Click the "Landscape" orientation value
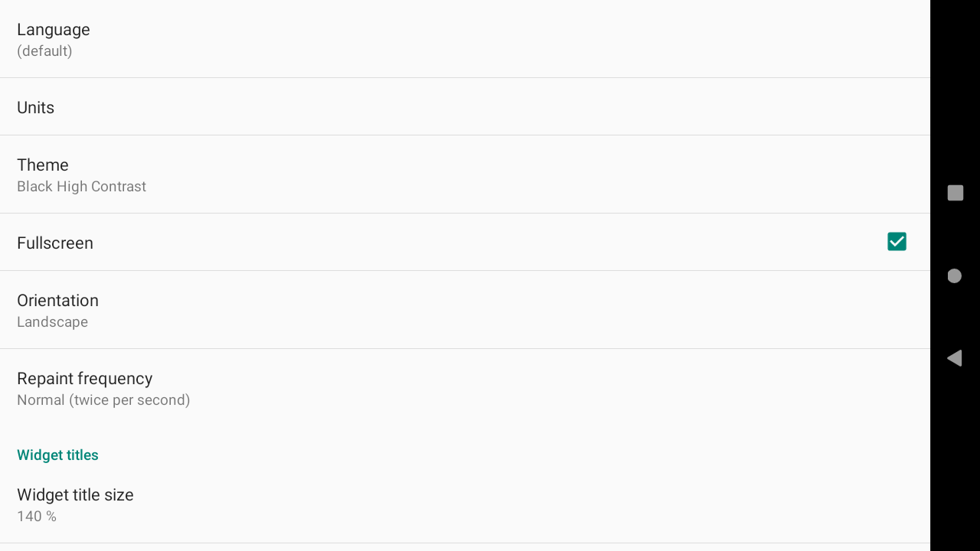980x551 pixels. pyautogui.click(x=52, y=322)
